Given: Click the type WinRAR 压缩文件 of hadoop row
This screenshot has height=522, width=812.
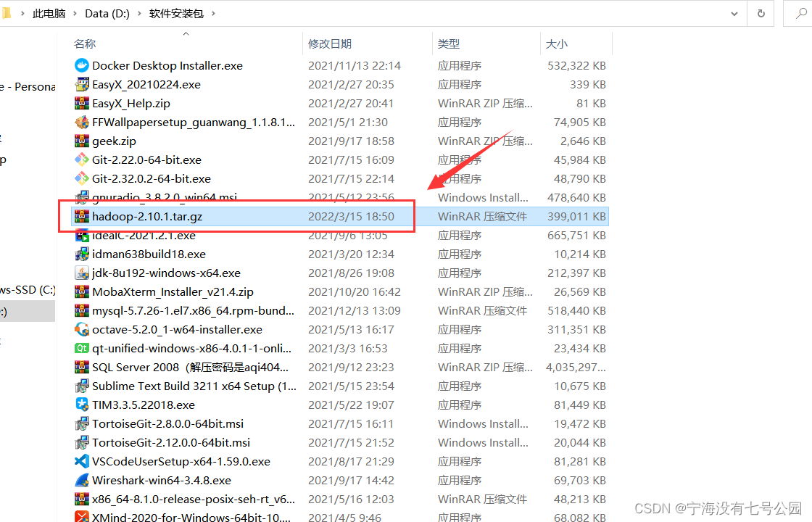Looking at the screenshot, I should coord(482,217).
